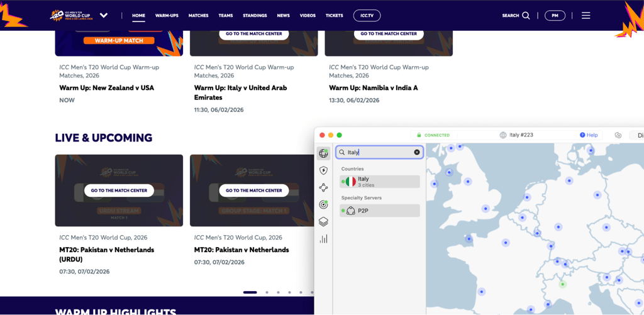Click the Italy flag icon in Countries list

click(x=351, y=182)
